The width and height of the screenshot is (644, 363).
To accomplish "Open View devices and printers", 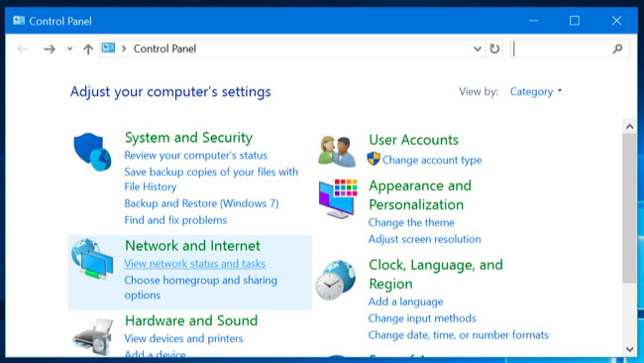I will (183, 338).
